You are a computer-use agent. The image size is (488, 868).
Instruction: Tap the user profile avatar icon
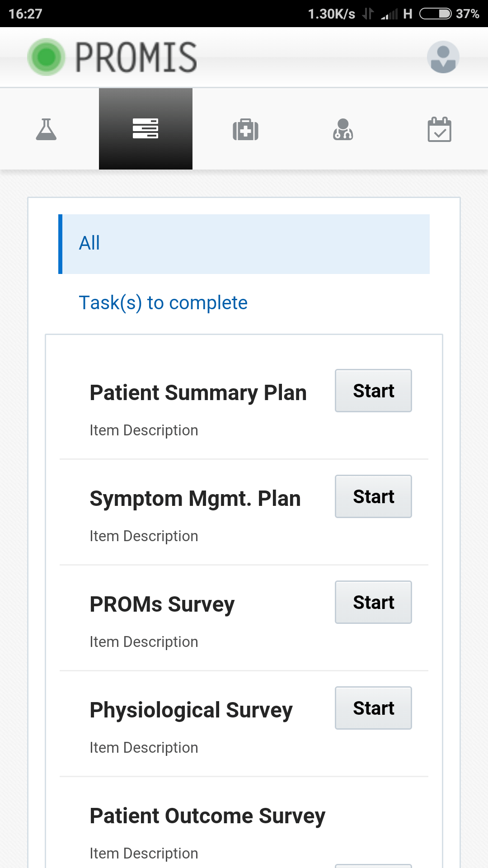click(443, 57)
